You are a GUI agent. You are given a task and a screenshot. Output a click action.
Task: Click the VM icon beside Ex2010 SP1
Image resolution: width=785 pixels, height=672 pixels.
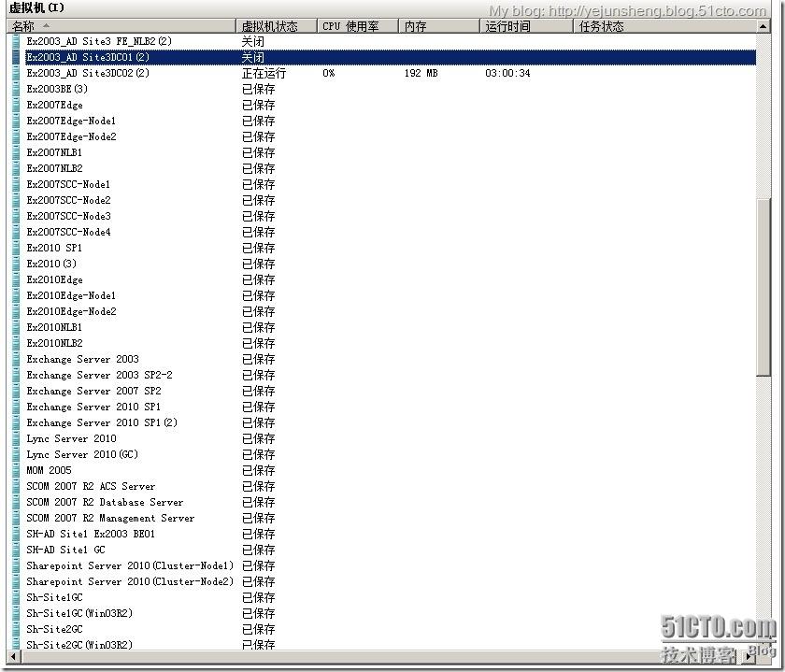coord(16,248)
